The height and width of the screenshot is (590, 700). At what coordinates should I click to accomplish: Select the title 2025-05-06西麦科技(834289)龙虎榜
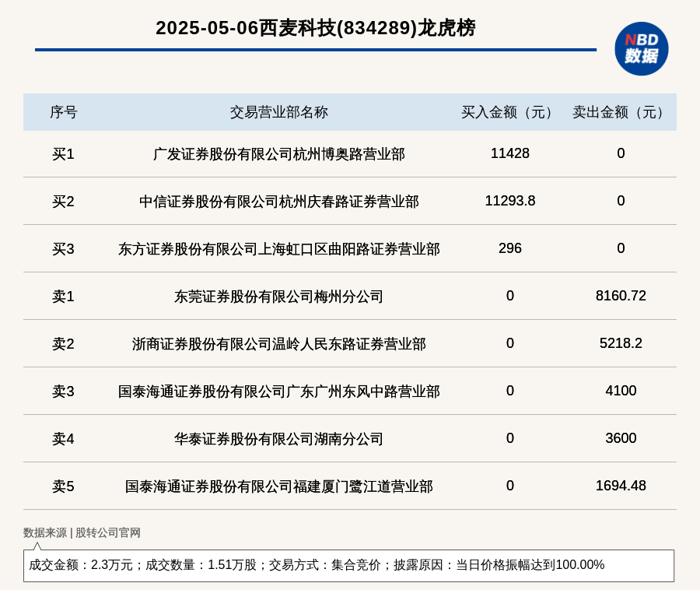(x=315, y=28)
